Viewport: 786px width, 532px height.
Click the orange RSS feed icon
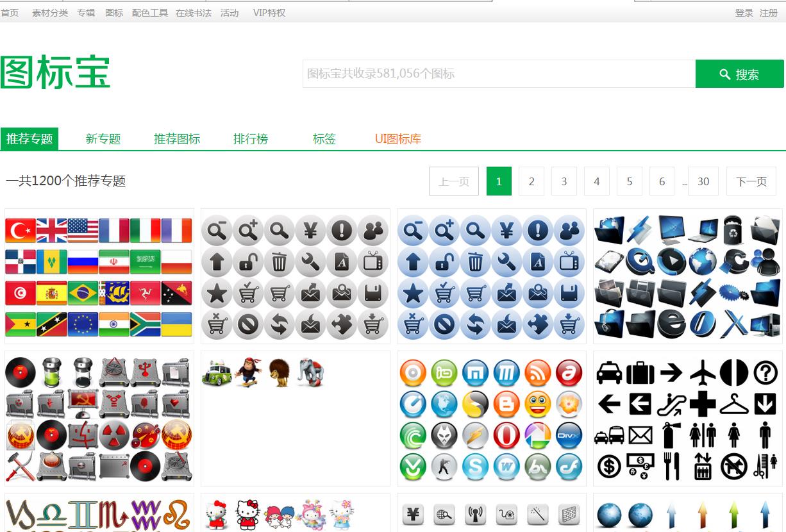538,373
